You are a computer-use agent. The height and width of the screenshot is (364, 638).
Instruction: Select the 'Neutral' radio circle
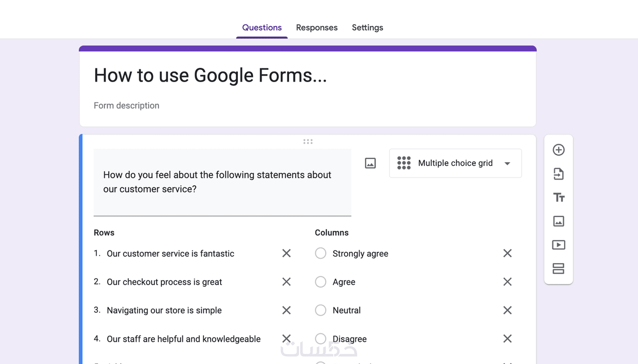click(x=321, y=310)
